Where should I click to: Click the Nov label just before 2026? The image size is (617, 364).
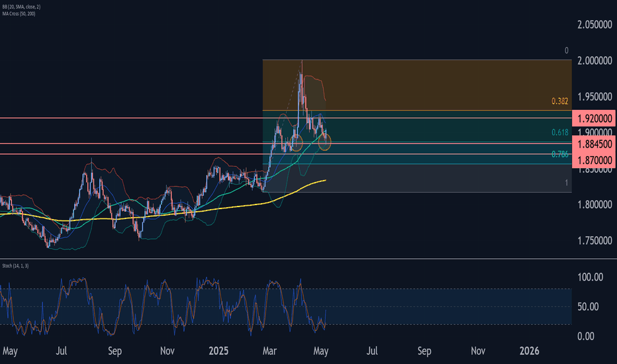(478, 351)
